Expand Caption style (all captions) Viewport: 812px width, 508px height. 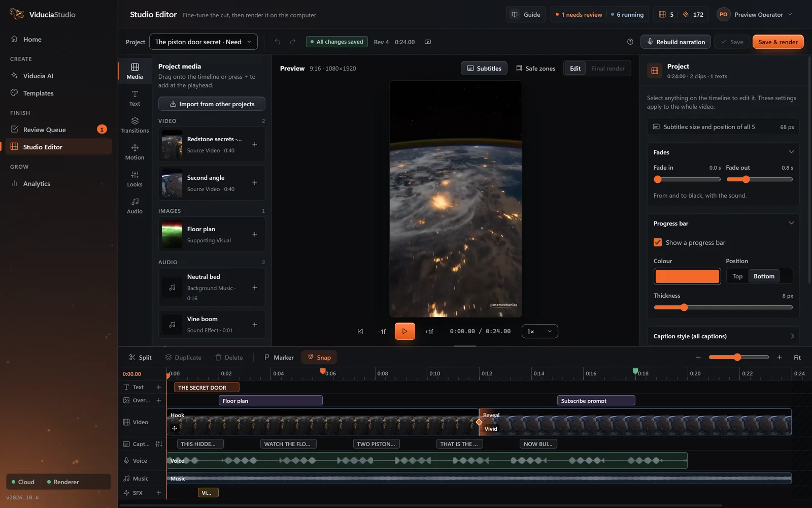click(723, 336)
